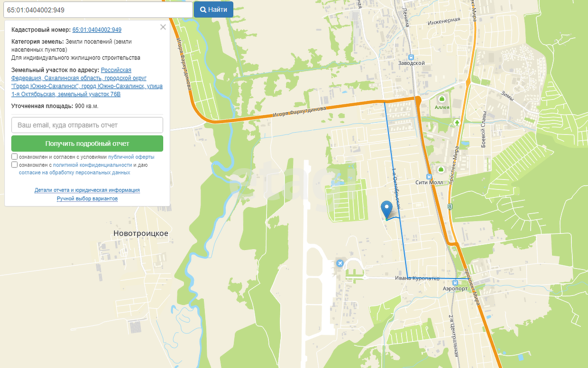Click the cadastral number search field
The height and width of the screenshot is (368, 588).
click(x=97, y=9)
